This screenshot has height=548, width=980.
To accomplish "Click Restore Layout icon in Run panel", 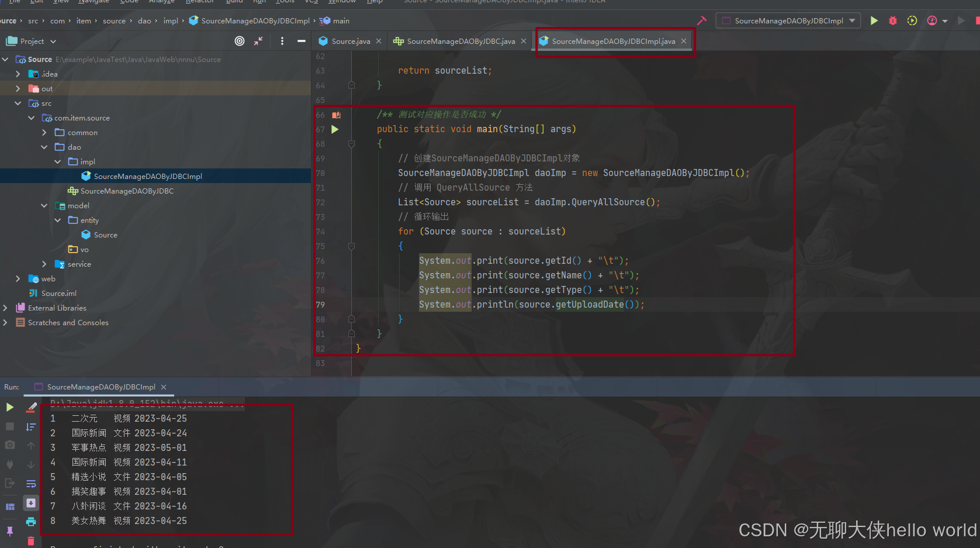I will pyautogui.click(x=10, y=506).
